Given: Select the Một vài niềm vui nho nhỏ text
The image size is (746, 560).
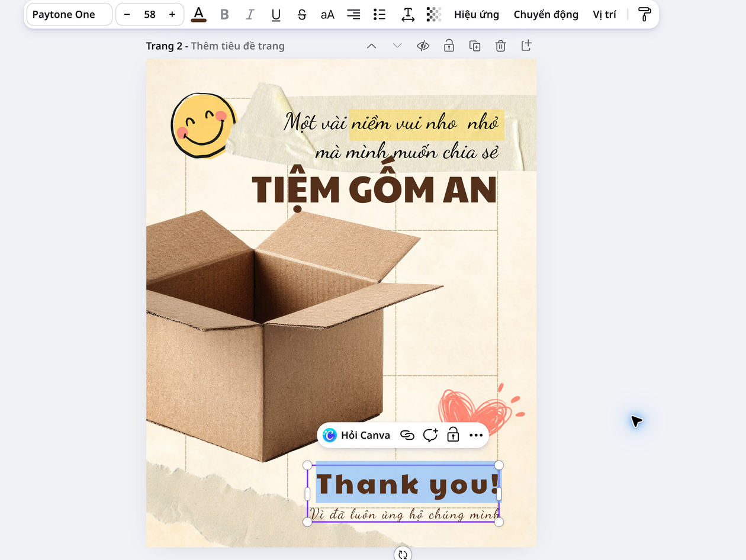Looking at the screenshot, I should point(391,123).
